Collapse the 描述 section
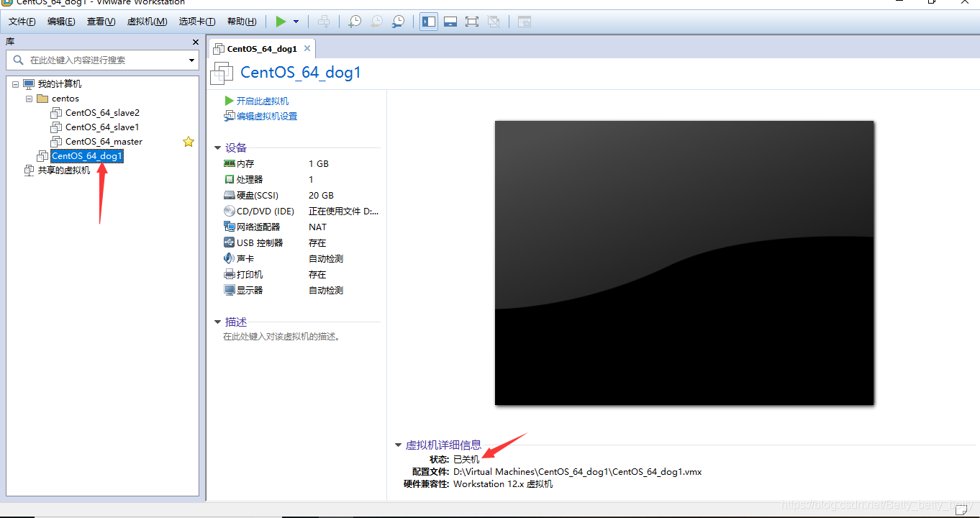 (218, 322)
